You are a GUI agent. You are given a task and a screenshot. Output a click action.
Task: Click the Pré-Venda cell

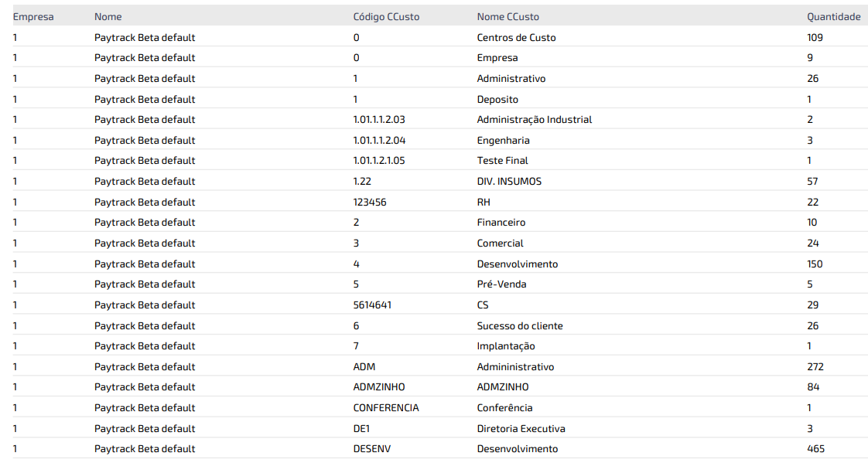[x=501, y=284]
